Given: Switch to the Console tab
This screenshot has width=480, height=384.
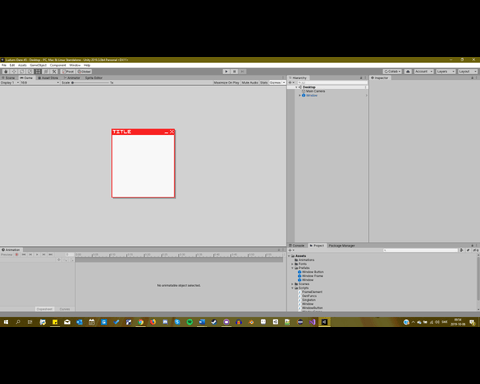Looking at the screenshot, I should point(297,246).
